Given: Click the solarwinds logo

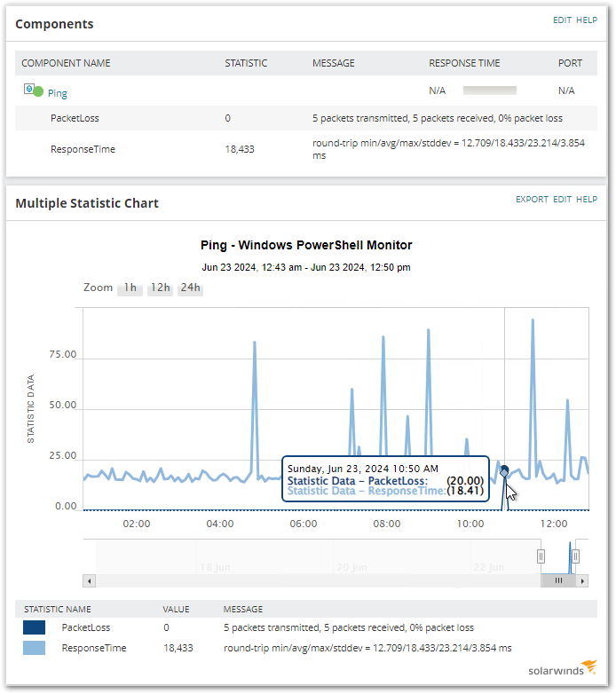Looking at the screenshot, I should (x=562, y=669).
